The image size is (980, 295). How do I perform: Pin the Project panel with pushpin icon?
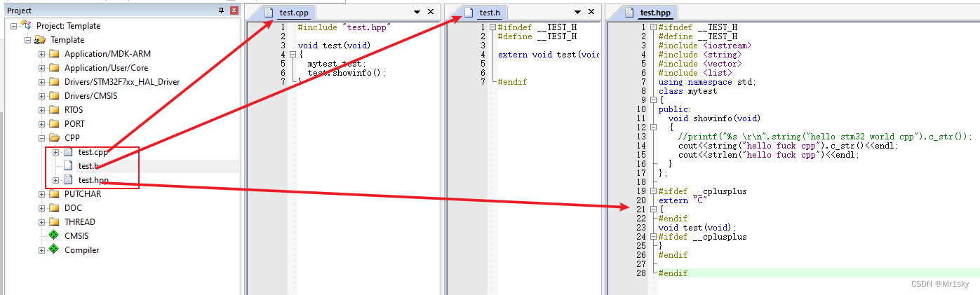pyautogui.click(x=222, y=11)
